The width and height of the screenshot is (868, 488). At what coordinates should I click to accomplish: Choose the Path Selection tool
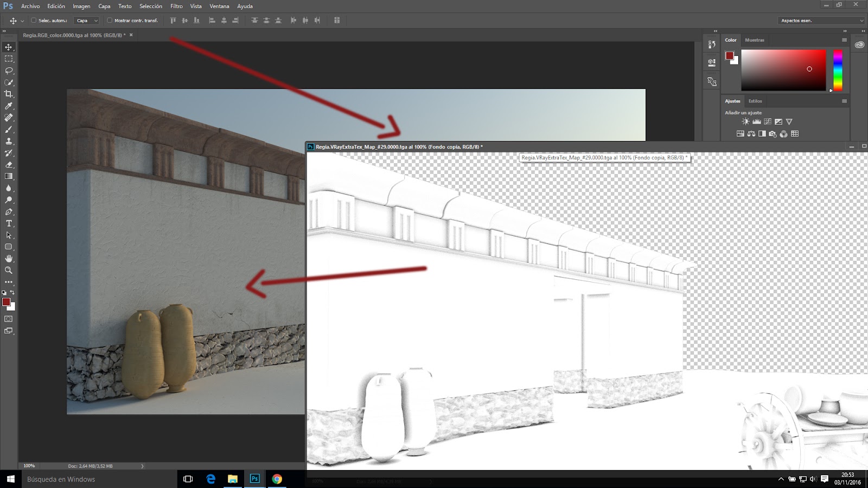click(9, 235)
